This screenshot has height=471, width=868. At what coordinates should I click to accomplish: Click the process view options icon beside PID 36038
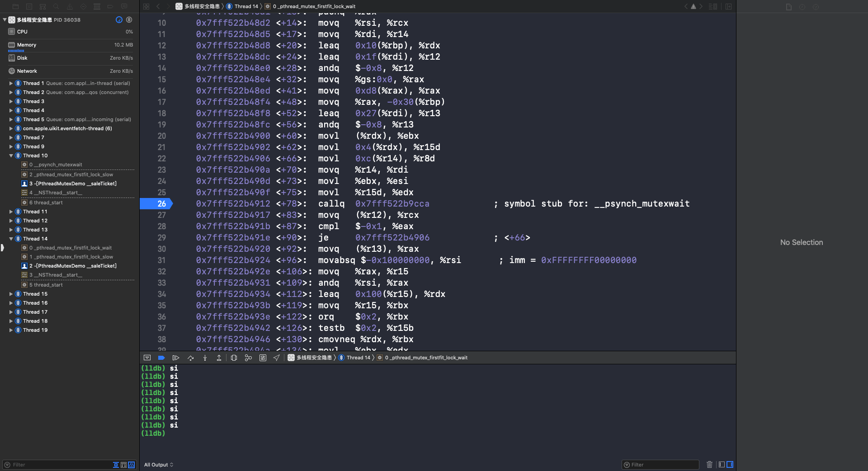pos(129,19)
